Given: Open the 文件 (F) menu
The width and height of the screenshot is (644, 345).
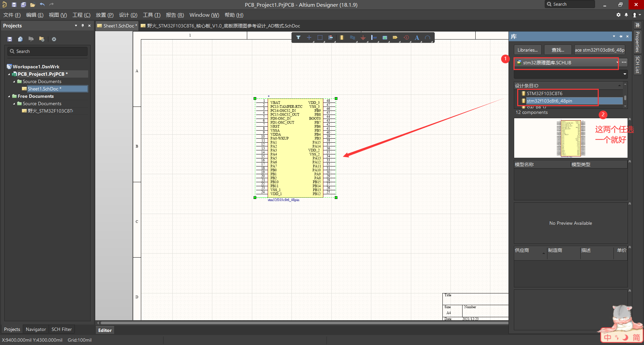Looking at the screenshot, I should click(12, 15).
